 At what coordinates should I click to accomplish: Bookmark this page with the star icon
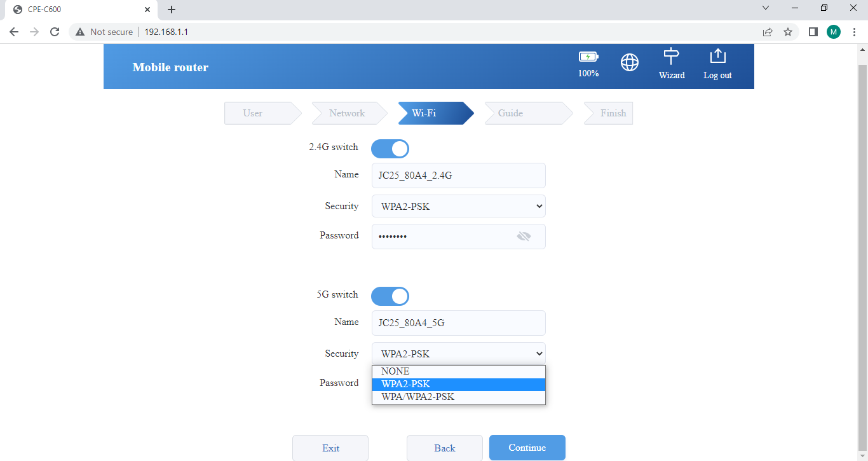coord(788,32)
